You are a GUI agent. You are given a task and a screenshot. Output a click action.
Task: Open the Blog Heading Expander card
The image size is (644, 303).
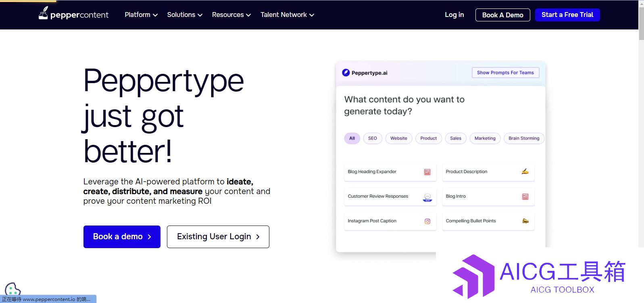click(390, 172)
